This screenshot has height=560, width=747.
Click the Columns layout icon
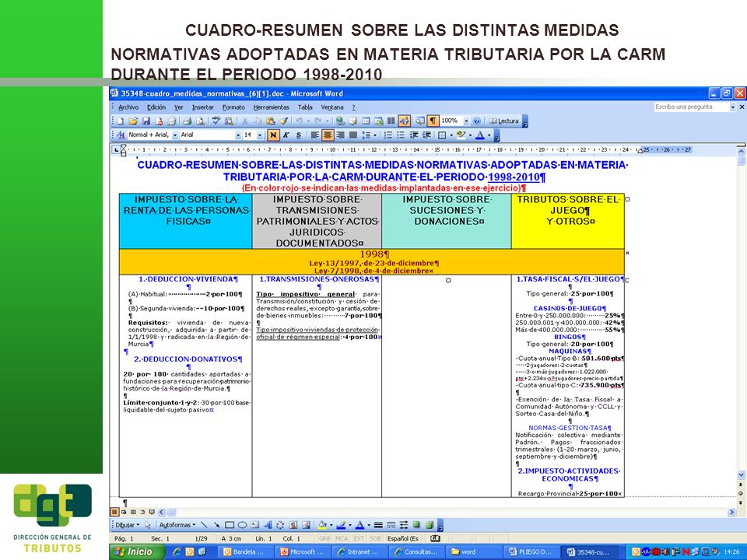[x=391, y=121]
